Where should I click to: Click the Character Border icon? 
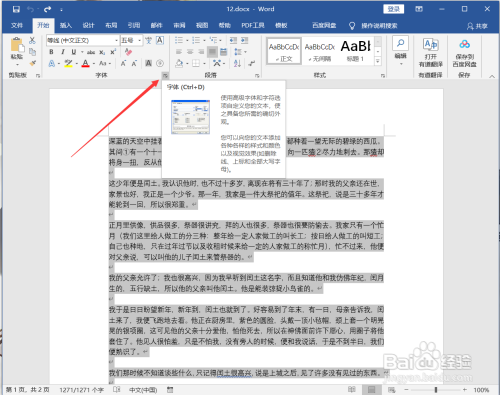(x=160, y=40)
